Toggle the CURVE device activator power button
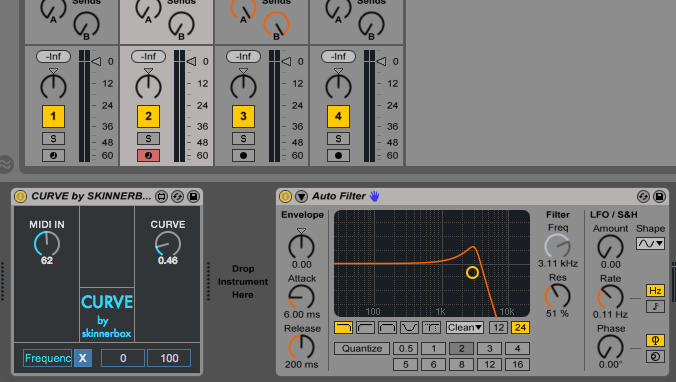This screenshot has height=382, width=676. point(20,197)
